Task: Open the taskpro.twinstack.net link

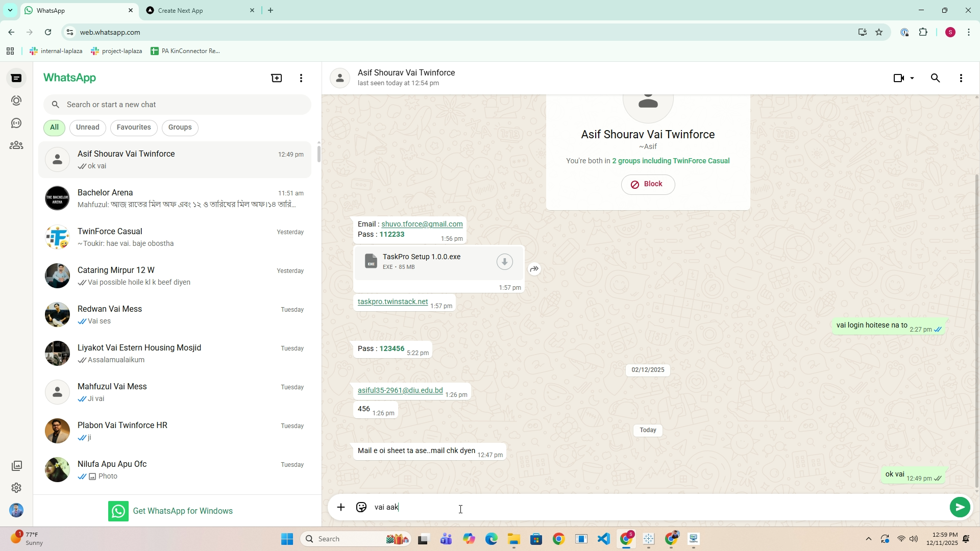Action: pos(393,302)
